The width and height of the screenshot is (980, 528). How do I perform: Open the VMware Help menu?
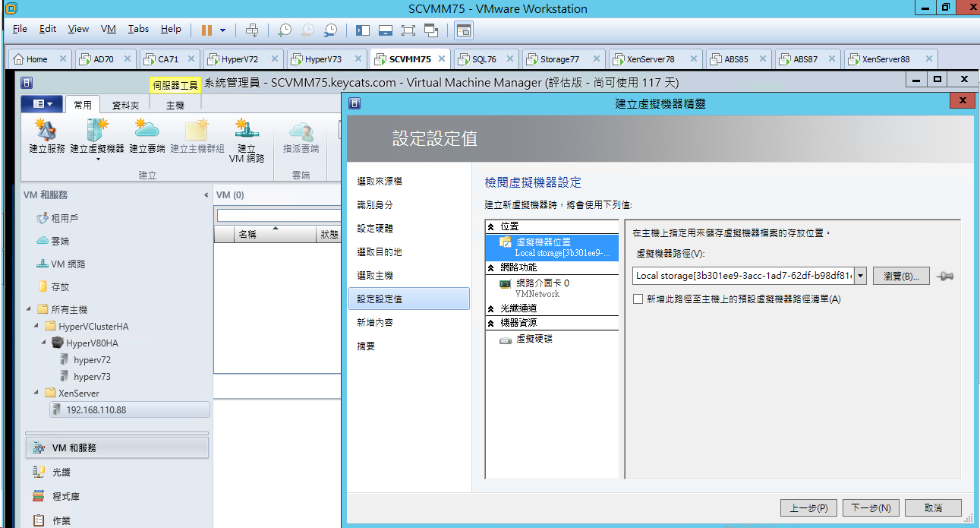171,29
